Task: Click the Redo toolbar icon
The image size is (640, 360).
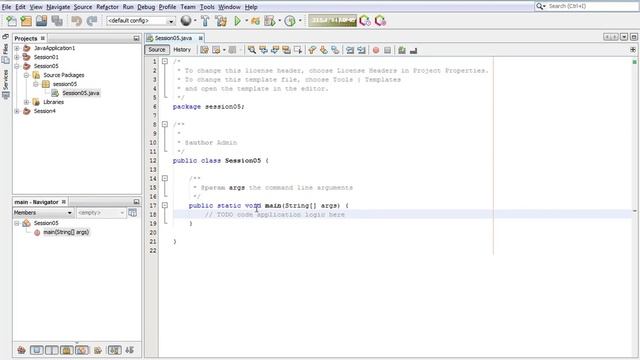Action: pos(92,21)
